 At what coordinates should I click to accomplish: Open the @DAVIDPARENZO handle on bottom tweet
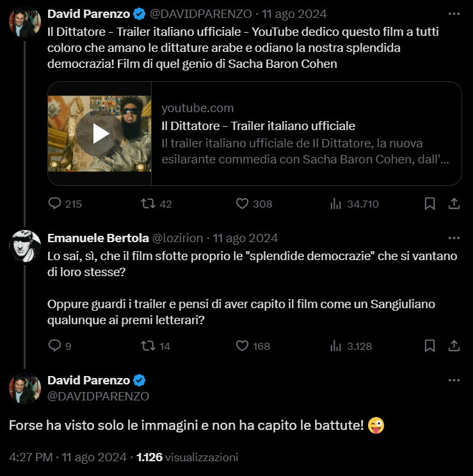click(99, 396)
